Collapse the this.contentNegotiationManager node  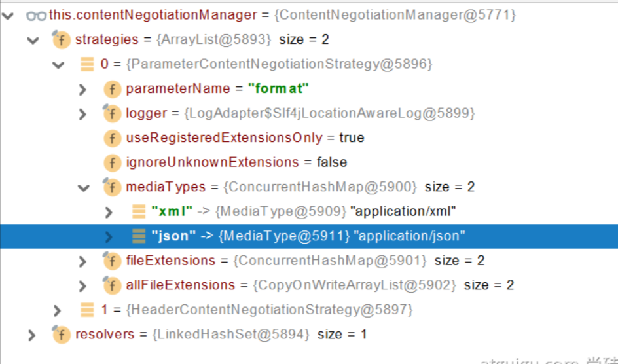click(x=9, y=15)
